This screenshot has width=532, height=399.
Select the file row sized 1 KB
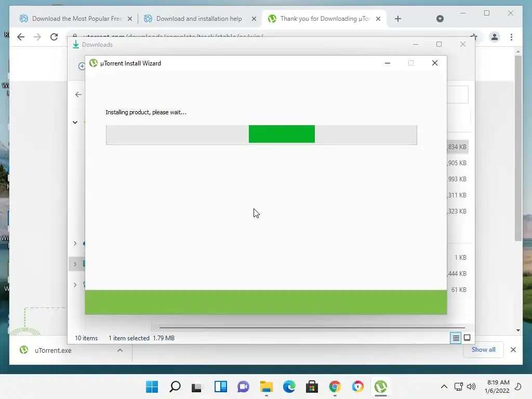coord(457,258)
